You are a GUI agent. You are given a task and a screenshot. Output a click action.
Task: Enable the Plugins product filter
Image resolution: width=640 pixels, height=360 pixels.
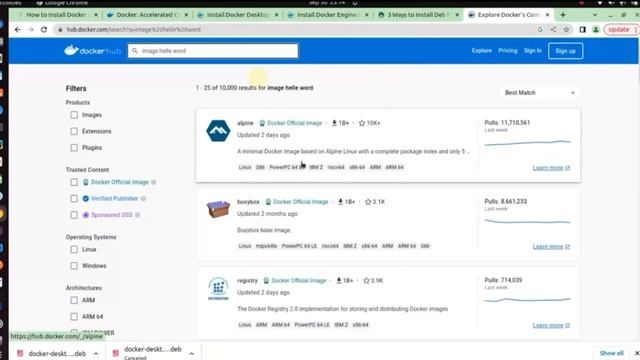(x=74, y=148)
